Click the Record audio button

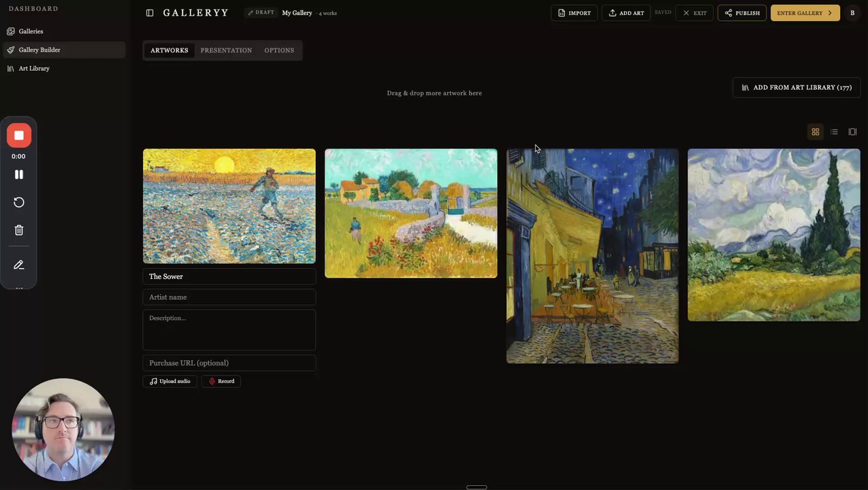point(221,381)
